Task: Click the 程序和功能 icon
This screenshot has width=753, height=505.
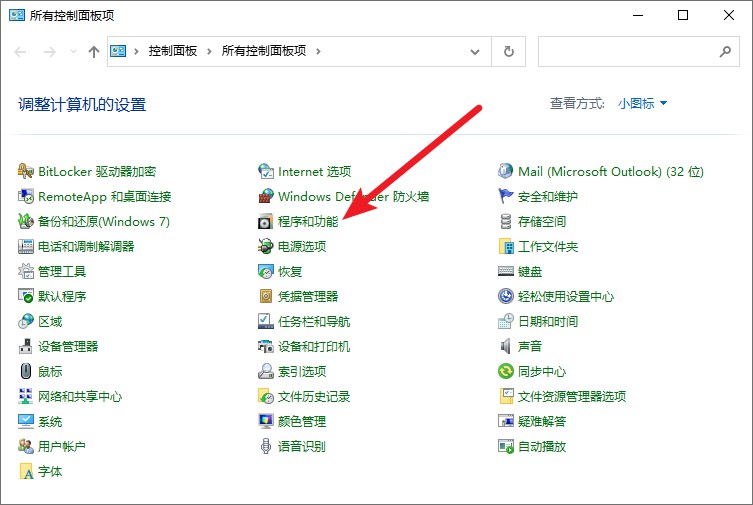Action: pos(266,221)
